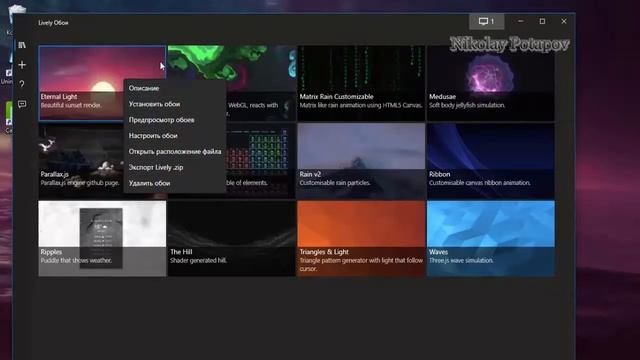Viewport: 640px width, 360px height.
Task: Select Настроить обои menu entry
Action: [x=174, y=136]
